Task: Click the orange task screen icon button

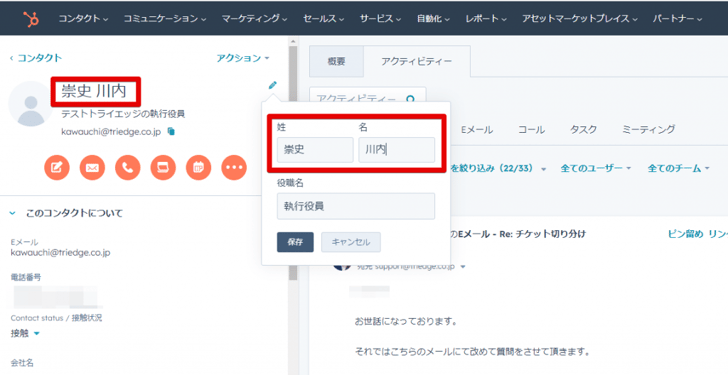Action: pos(163,168)
